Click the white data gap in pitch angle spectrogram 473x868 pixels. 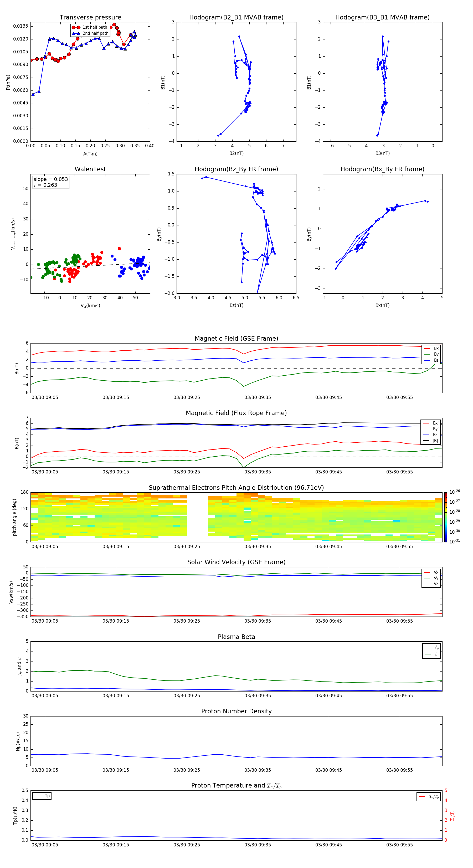click(x=197, y=517)
